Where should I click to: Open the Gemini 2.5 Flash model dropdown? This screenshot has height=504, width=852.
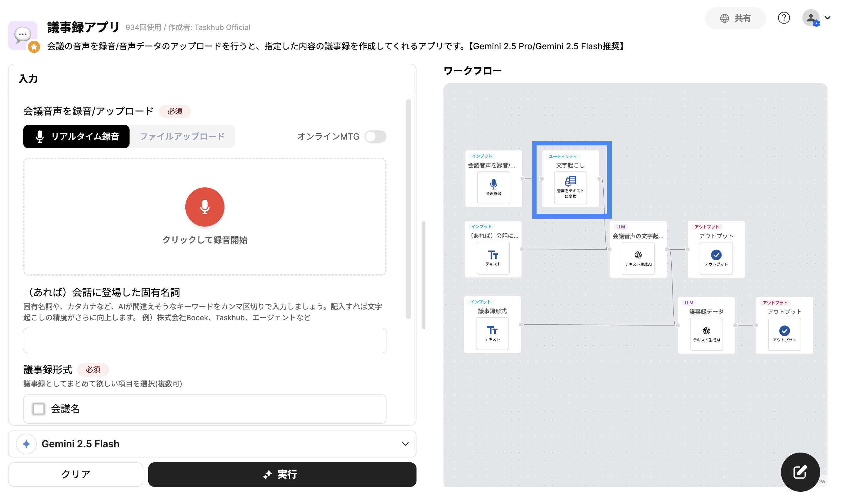[212, 444]
